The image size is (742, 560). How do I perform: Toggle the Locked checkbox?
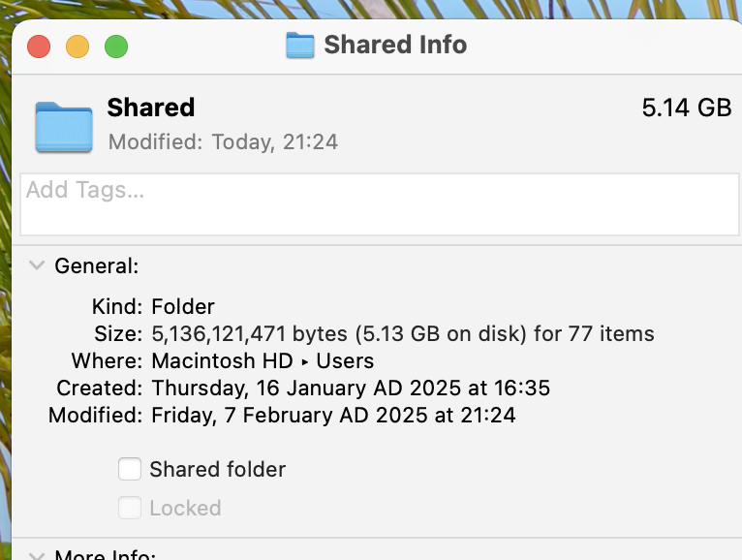tap(130, 508)
